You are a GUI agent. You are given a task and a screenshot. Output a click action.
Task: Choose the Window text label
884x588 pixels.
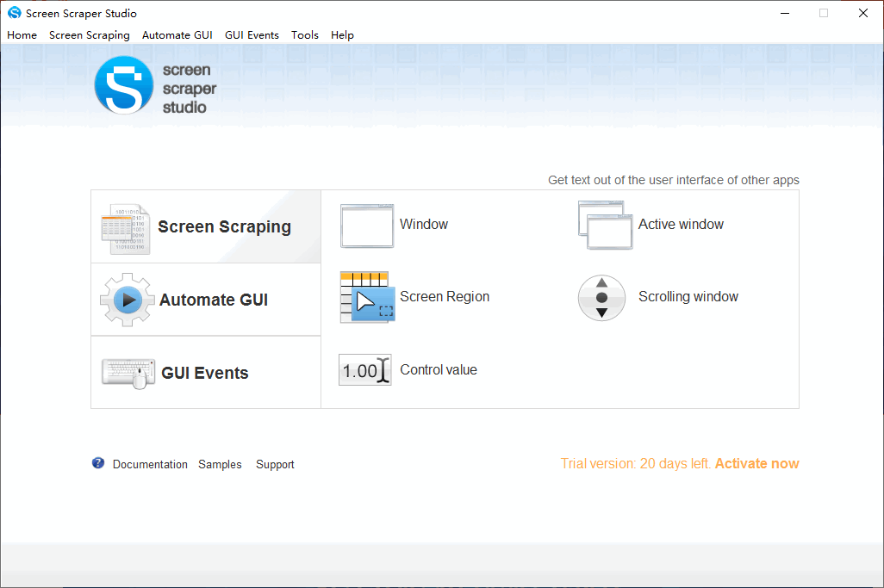(x=424, y=224)
